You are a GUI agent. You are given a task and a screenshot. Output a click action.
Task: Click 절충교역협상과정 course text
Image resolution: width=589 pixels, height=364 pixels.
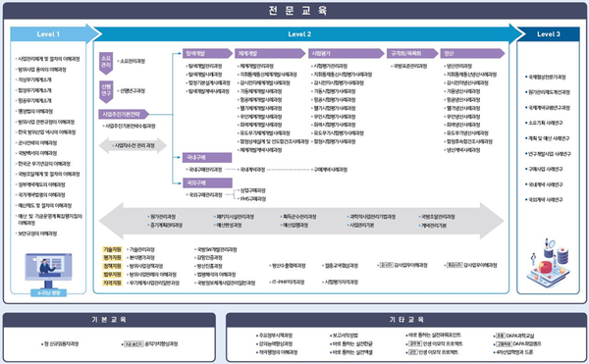point(341,266)
